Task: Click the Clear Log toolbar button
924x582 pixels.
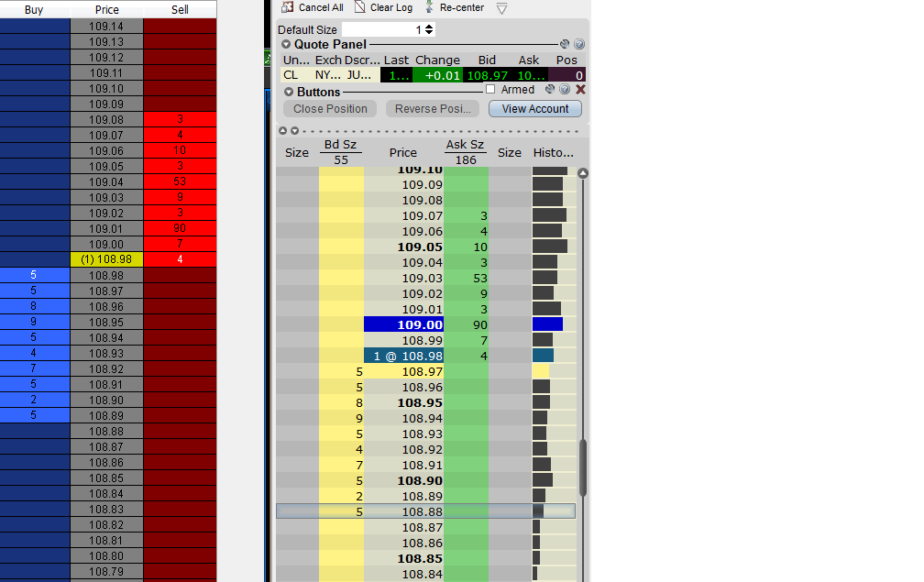Action: tap(383, 7)
